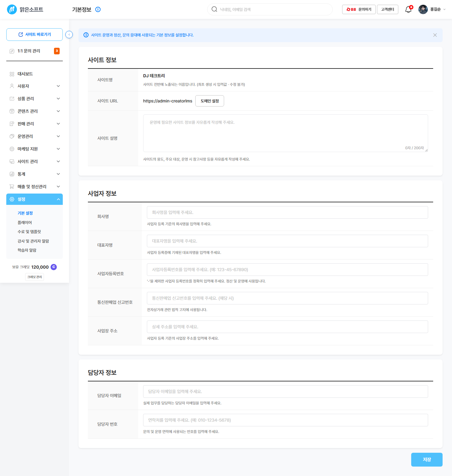Screen dimensions: 452x476
Task: Expand the 마케팅 지원 chevron
Action: [58, 149]
